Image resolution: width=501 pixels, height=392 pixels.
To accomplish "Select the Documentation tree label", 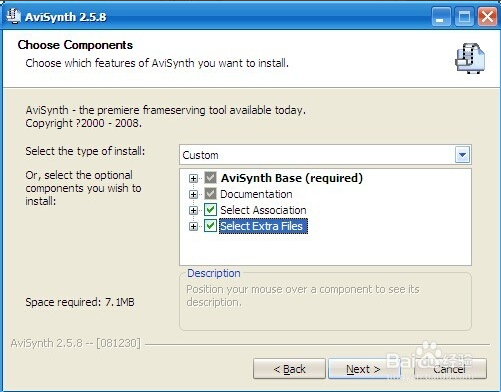I will 256,194.
